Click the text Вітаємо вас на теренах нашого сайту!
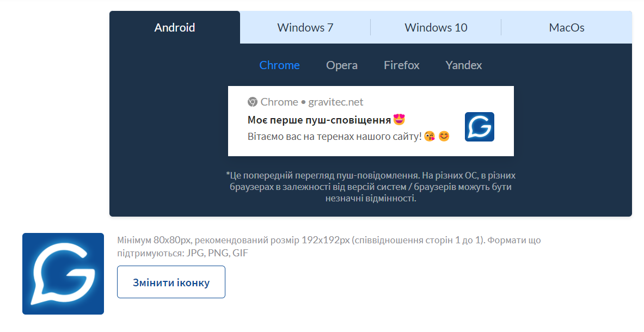The height and width of the screenshot is (332, 644). click(334, 136)
